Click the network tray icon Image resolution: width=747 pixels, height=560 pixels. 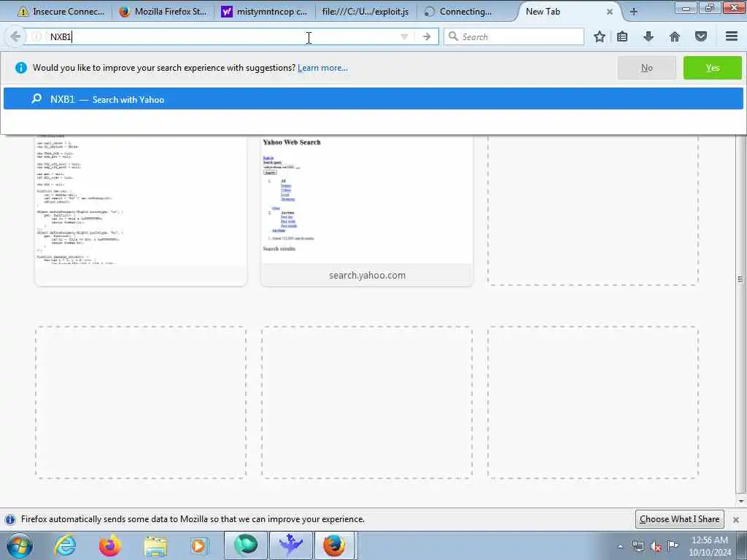[638, 546]
